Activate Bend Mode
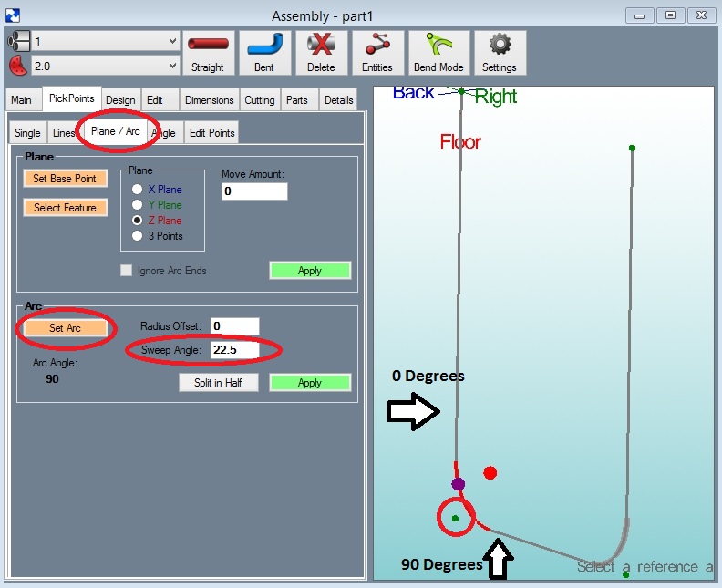The image size is (722, 588). 438,53
